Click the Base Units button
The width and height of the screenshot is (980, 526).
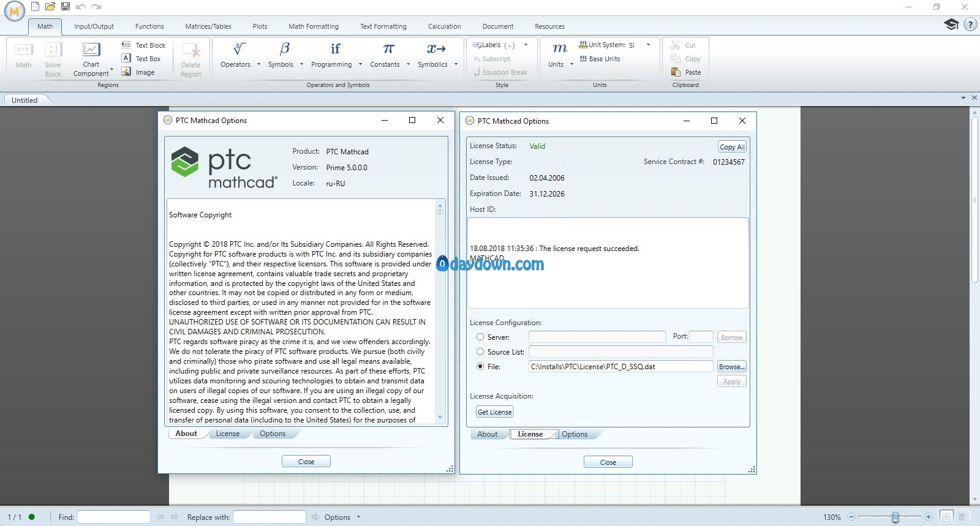pyautogui.click(x=600, y=59)
